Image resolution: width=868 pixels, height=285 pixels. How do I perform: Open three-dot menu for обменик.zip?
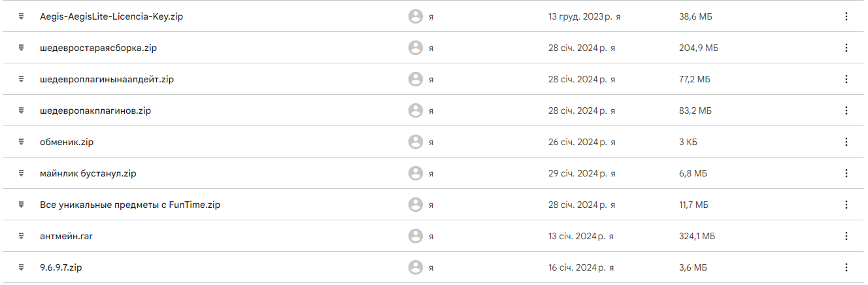pos(846,142)
